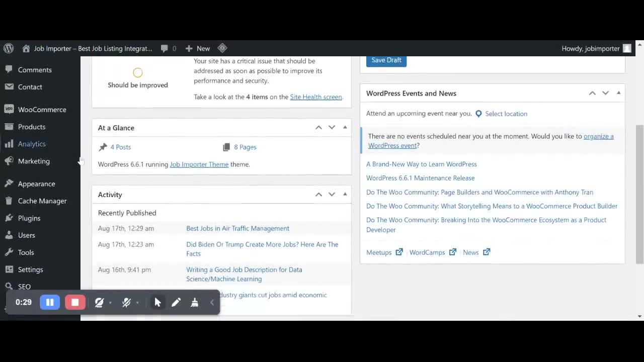Select Settings in the admin sidebar
The image size is (644, 362).
(x=30, y=269)
